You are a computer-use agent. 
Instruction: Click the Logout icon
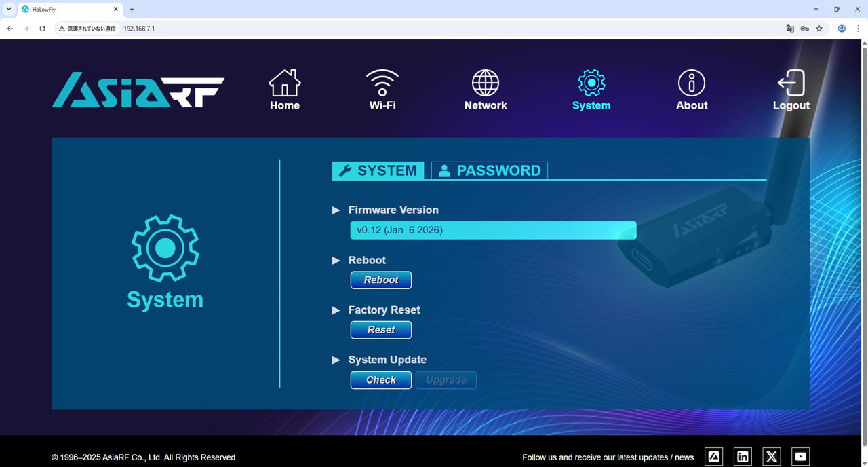pyautogui.click(x=791, y=83)
